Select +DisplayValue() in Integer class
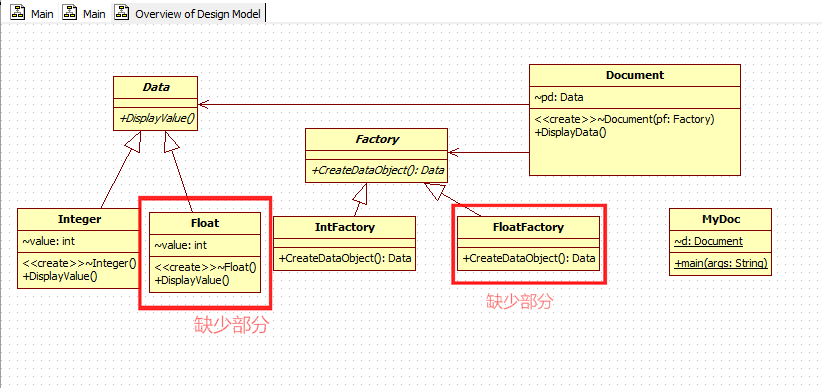822x388 pixels. pyautogui.click(x=59, y=276)
